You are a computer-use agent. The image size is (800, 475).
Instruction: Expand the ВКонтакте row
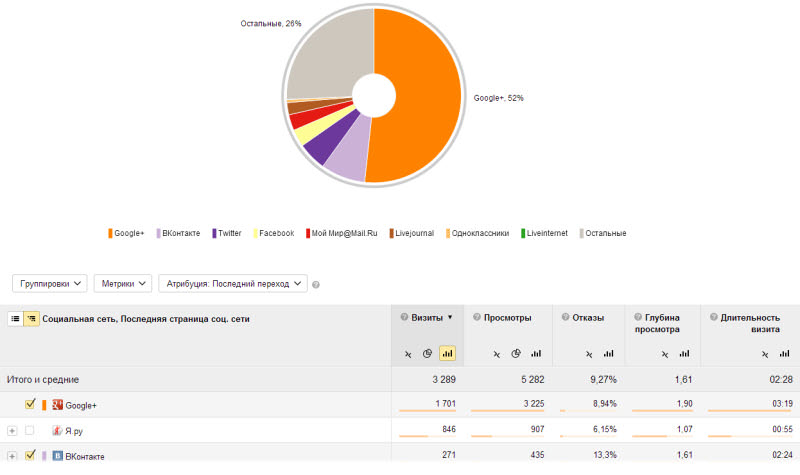12,456
